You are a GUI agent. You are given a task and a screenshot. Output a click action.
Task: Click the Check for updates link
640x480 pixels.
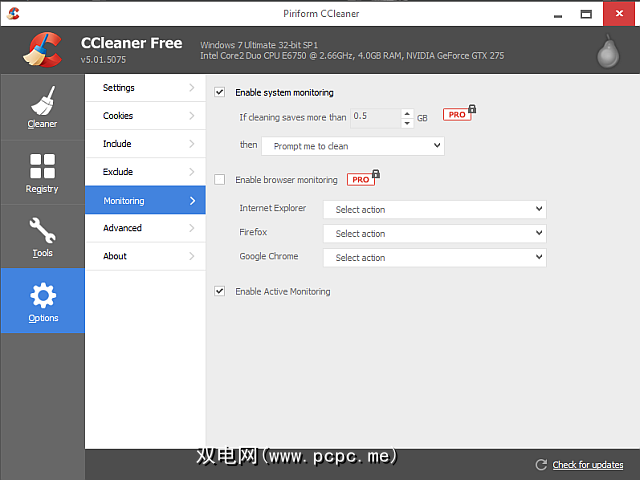tap(588, 464)
